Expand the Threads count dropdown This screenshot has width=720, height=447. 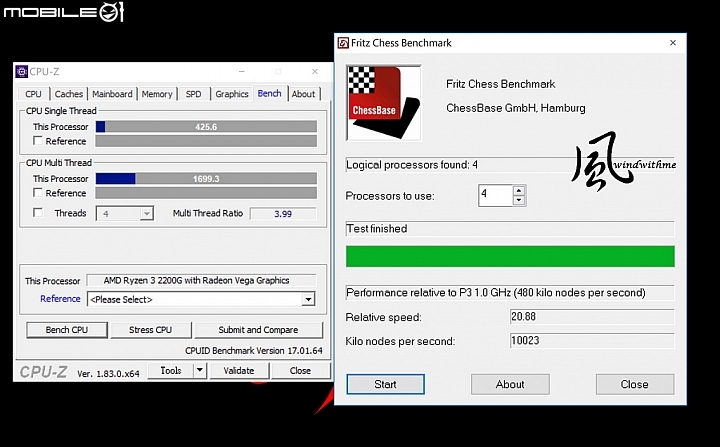[x=146, y=214]
